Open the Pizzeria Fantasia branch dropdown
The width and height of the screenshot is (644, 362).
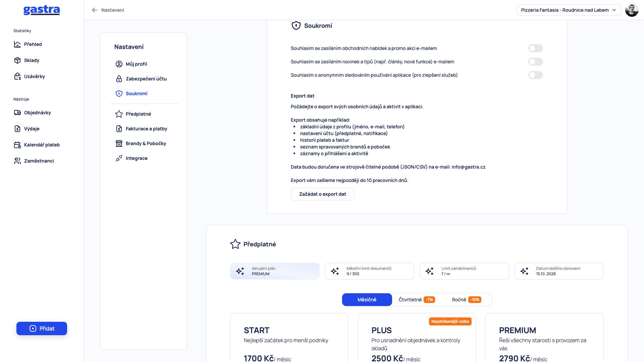[569, 10]
